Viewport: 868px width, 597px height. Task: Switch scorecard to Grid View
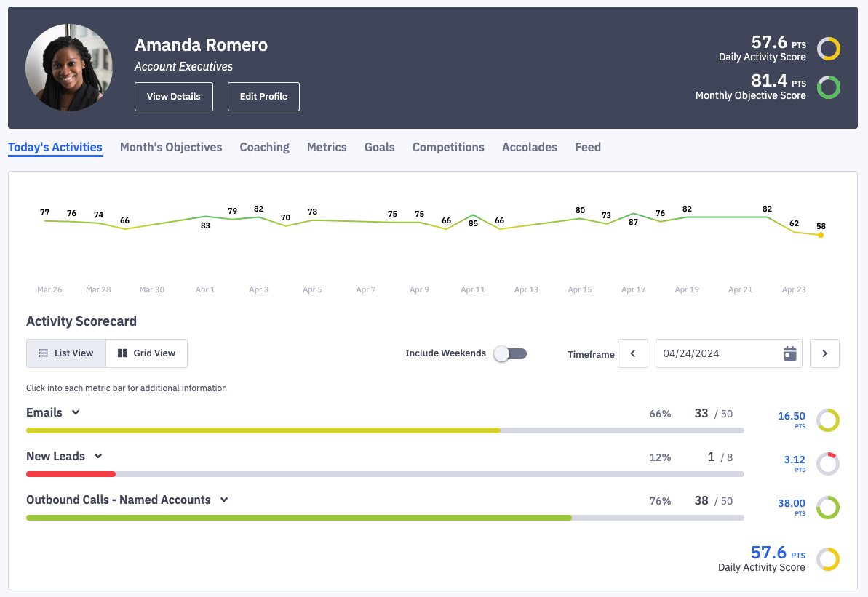point(146,353)
